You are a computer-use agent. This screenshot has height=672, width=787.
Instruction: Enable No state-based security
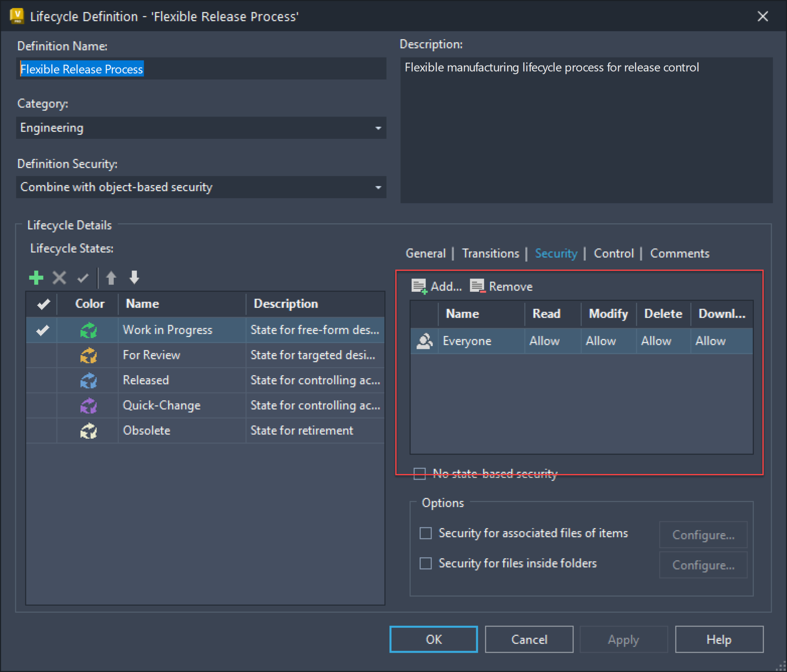click(420, 474)
